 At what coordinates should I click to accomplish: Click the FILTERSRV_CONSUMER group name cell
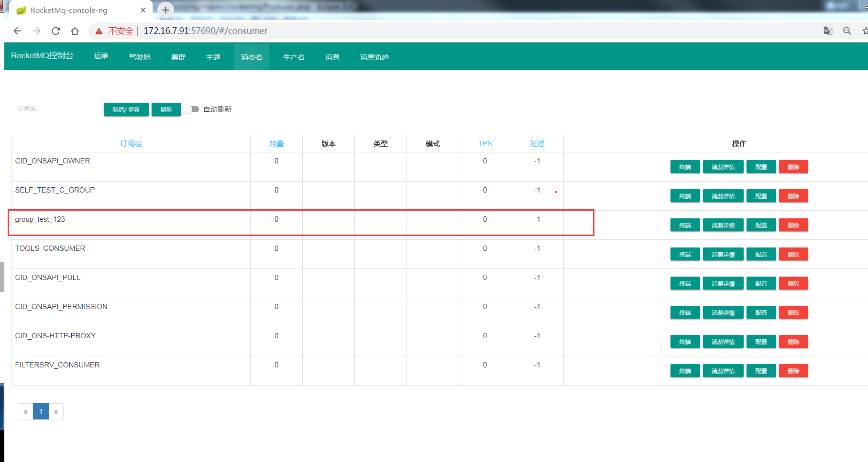coord(131,371)
